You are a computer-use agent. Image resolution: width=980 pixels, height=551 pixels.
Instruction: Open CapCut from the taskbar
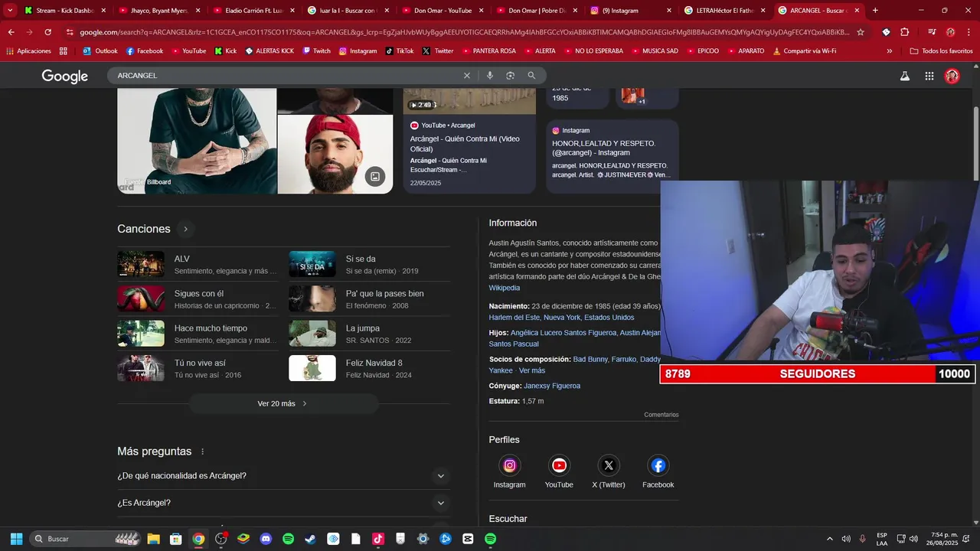(468, 539)
